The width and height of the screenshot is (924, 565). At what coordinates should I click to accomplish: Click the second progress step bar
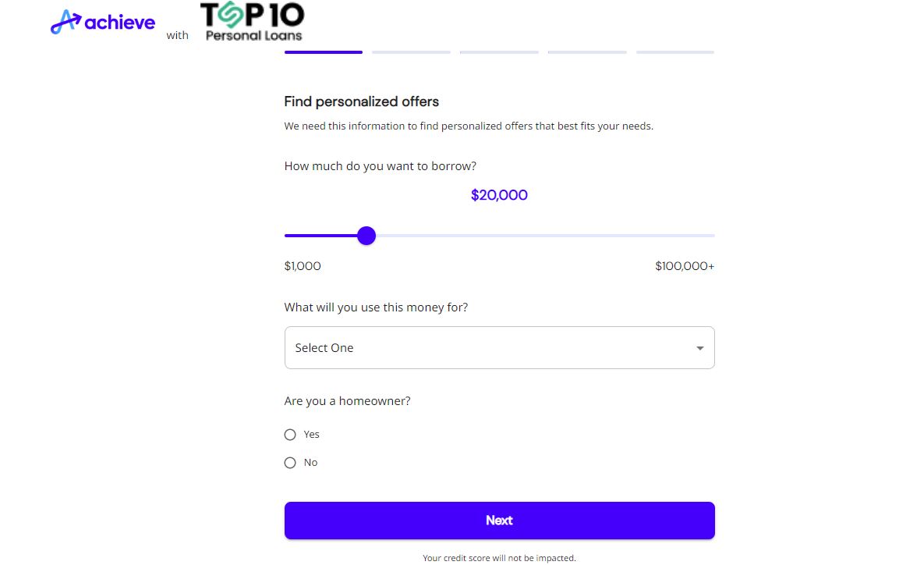pos(411,52)
